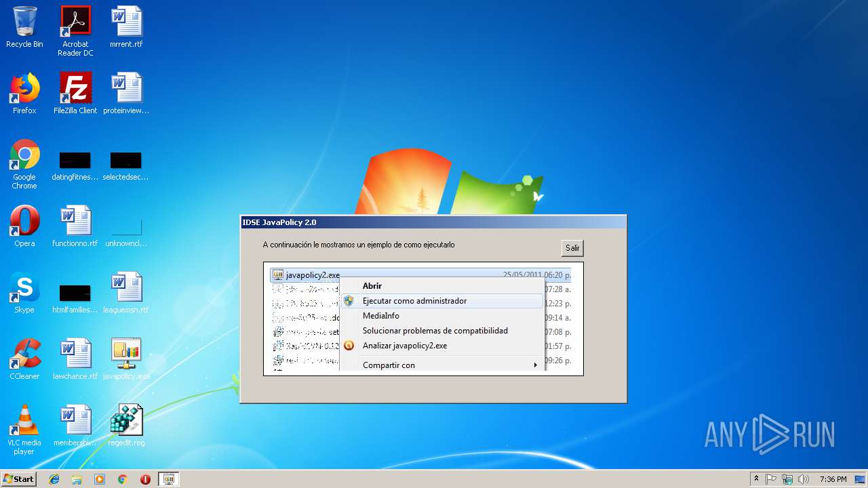Open Windows Media Player from taskbar
This screenshot has height=488, width=868.
(100, 479)
